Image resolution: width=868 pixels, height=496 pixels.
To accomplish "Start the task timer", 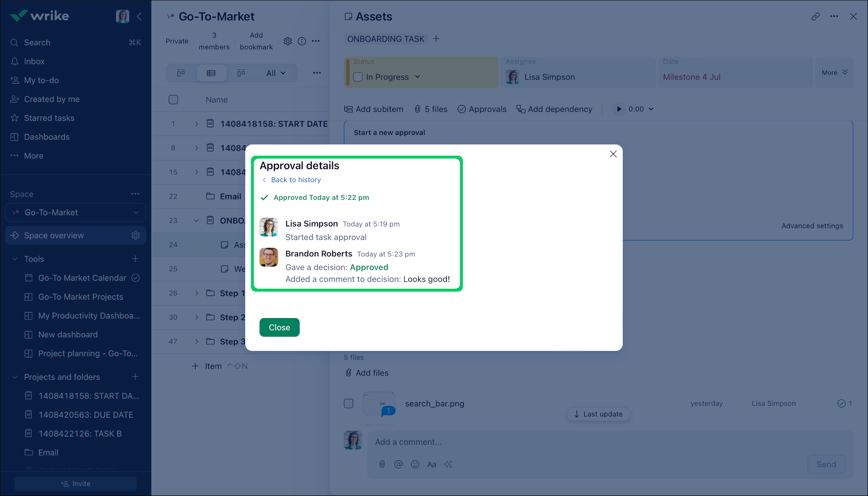I will point(619,109).
